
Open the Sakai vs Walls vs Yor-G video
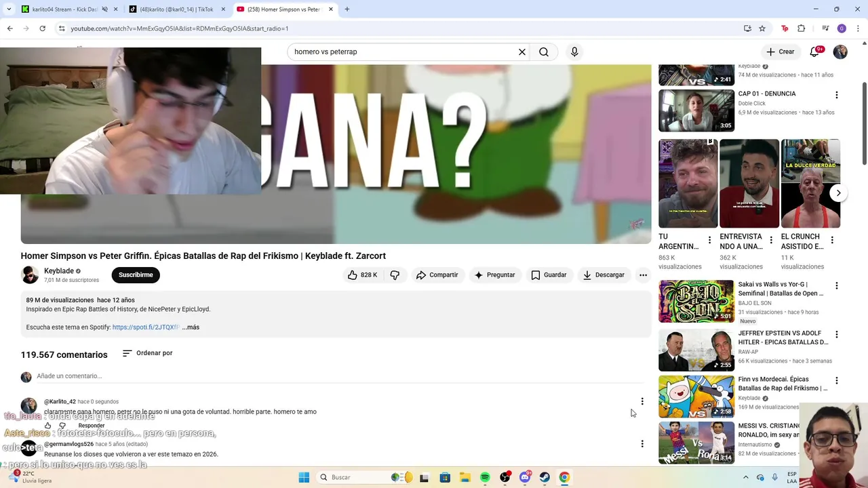696,301
